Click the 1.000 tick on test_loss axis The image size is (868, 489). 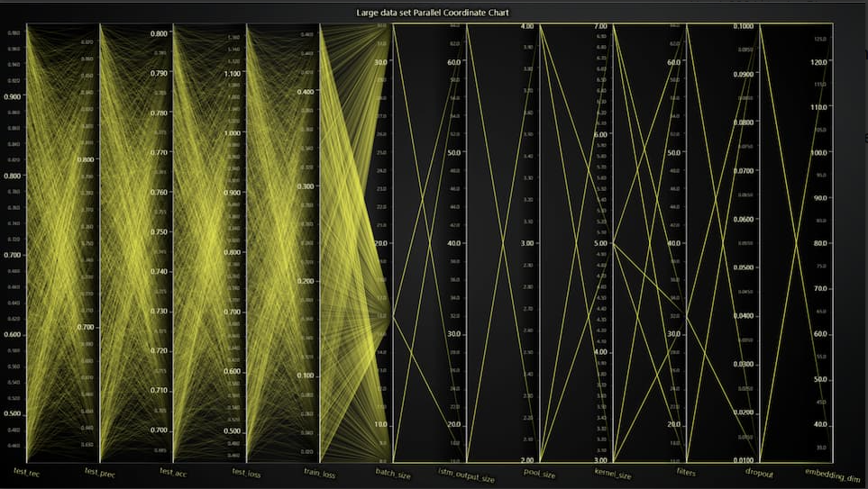[232, 132]
